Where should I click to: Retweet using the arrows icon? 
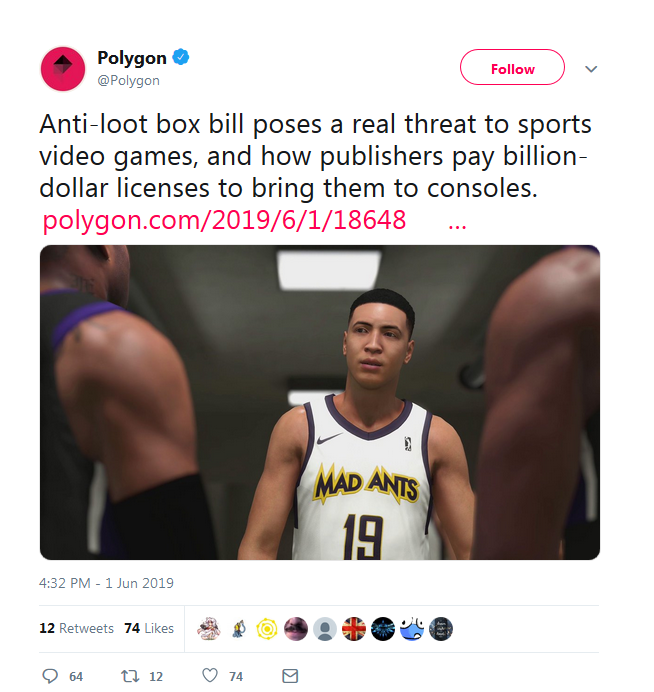click(130, 676)
